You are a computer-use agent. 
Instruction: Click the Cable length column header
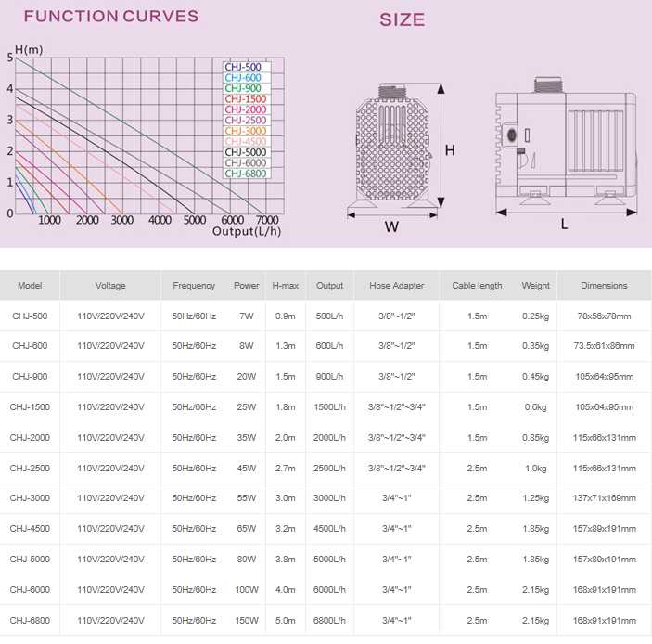pos(477,286)
